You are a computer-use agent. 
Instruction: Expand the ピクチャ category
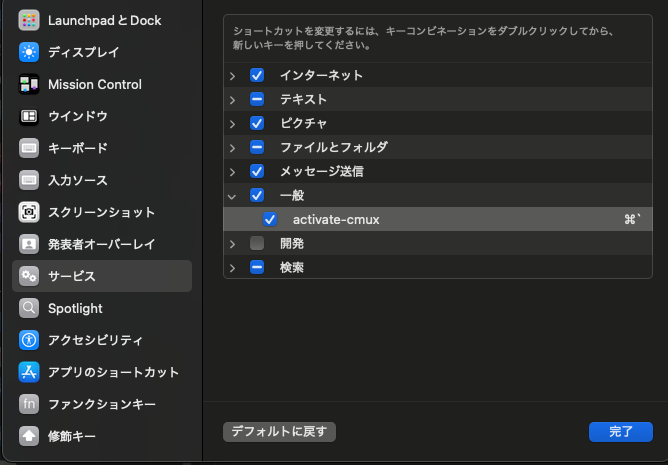pyautogui.click(x=232, y=124)
